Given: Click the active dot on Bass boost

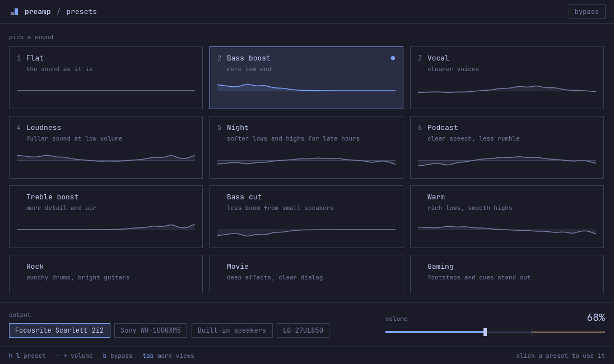Looking at the screenshot, I should pos(393,58).
